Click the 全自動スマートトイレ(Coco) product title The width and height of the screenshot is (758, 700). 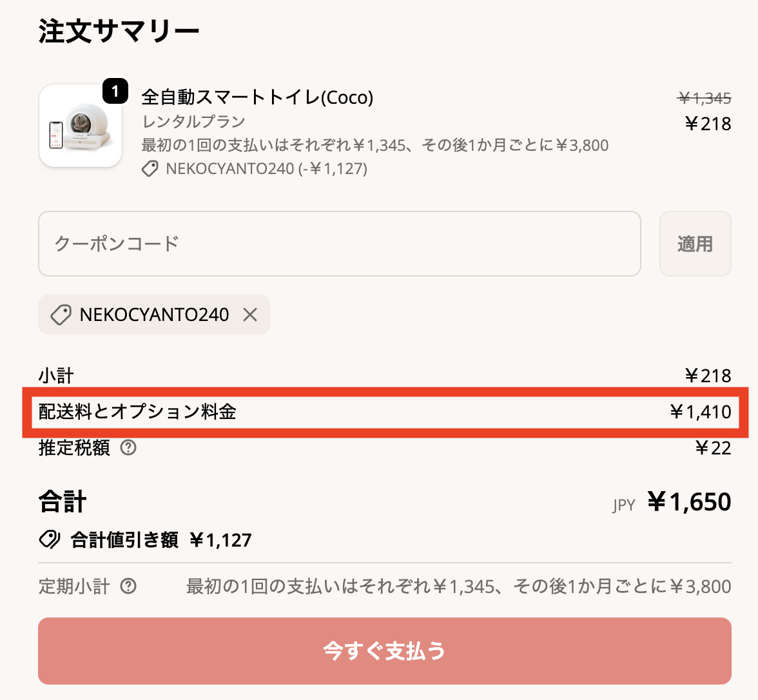[x=257, y=97]
